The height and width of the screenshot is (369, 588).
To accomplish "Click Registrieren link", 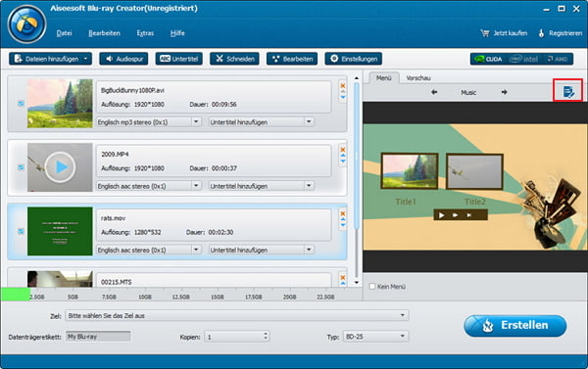I will 561,33.
